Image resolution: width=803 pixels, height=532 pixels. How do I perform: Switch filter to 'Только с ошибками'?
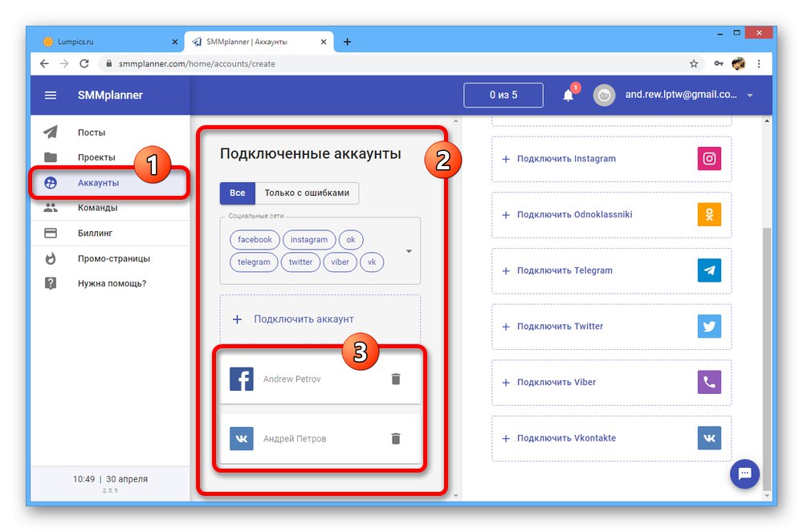coord(307,193)
